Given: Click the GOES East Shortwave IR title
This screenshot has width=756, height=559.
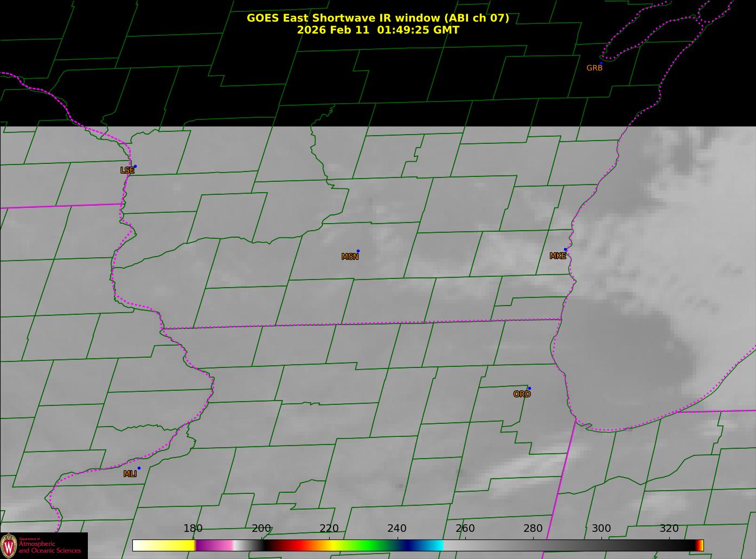Looking at the screenshot, I should pos(377,18).
